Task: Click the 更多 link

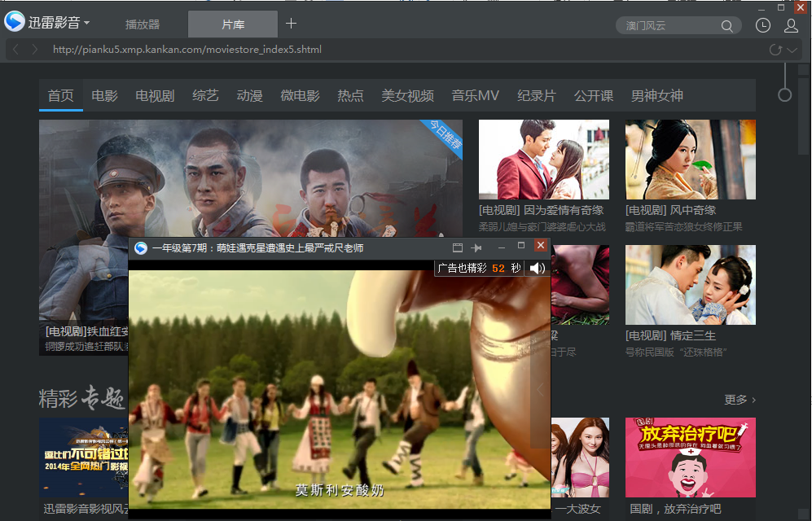Action: tap(740, 400)
